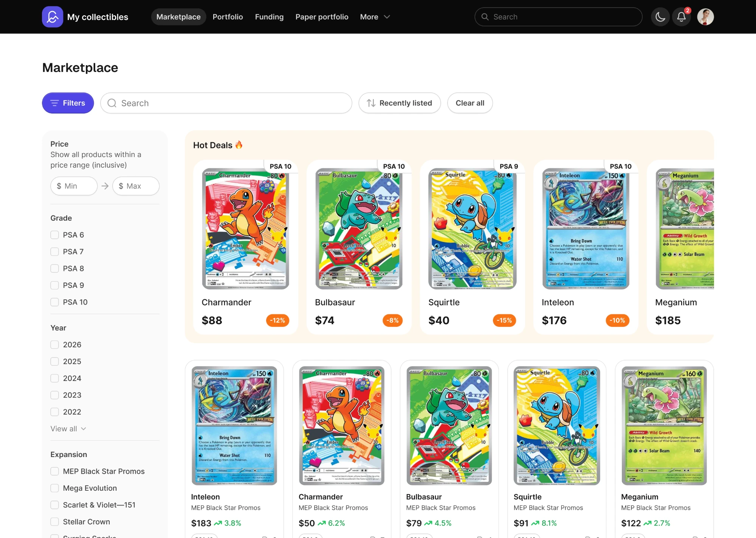Click the Hot Deals fire icon
The height and width of the screenshot is (538, 756).
[x=239, y=145]
